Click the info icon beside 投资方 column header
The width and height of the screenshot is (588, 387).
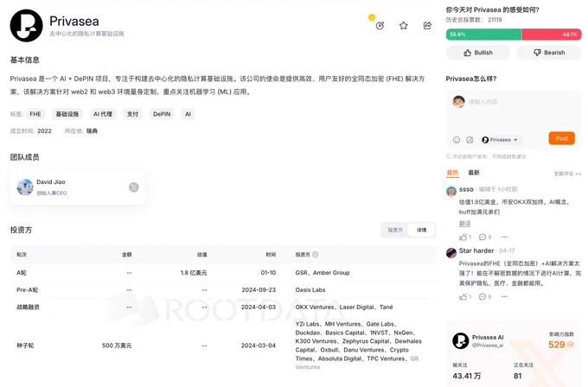[316, 254]
